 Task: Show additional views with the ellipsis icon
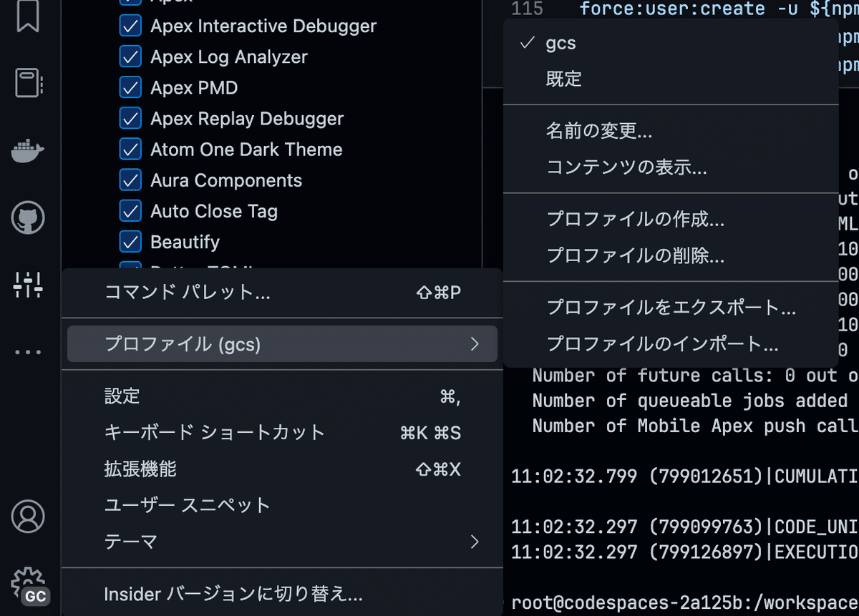[x=28, y=352]
